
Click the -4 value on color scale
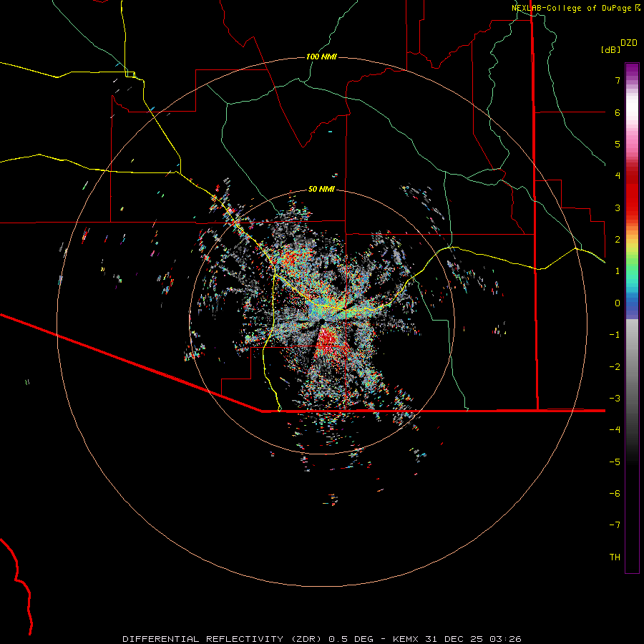pos(615,429)
